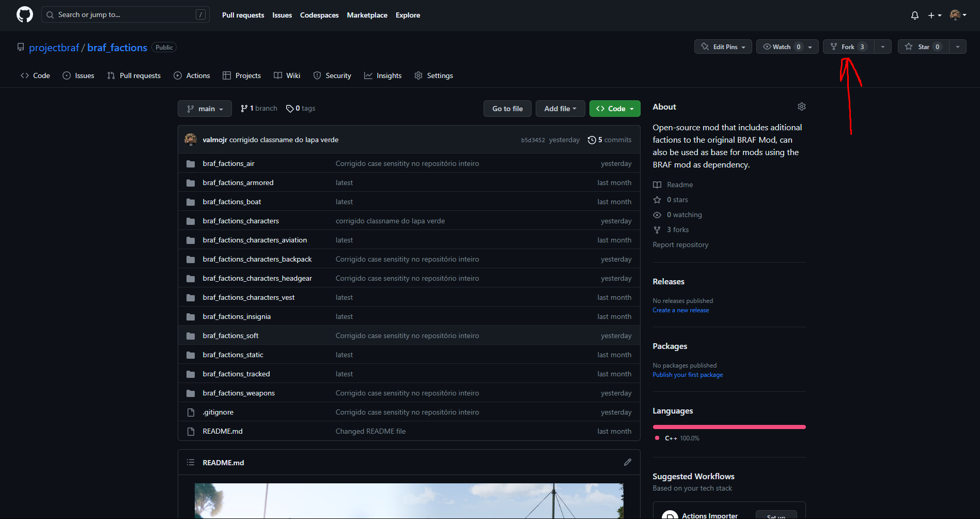Image resolution: width=980 pixels, height=519 pixels.
Task: Click the Search or jump to field
Action: (x=126, y=15)
